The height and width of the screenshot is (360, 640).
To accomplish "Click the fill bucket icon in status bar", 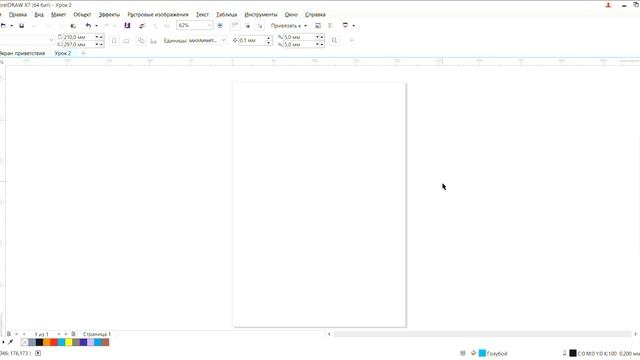I will pyautogui.click(x=473, y=353).
